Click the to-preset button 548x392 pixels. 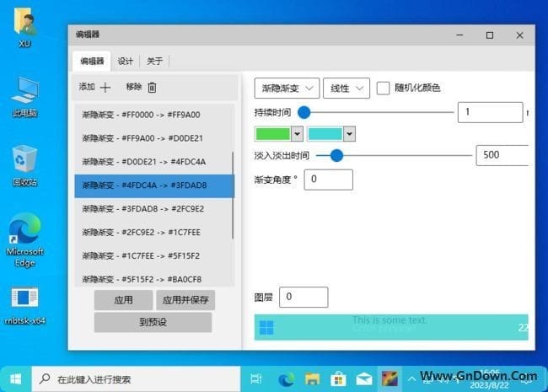pos(153,322)
